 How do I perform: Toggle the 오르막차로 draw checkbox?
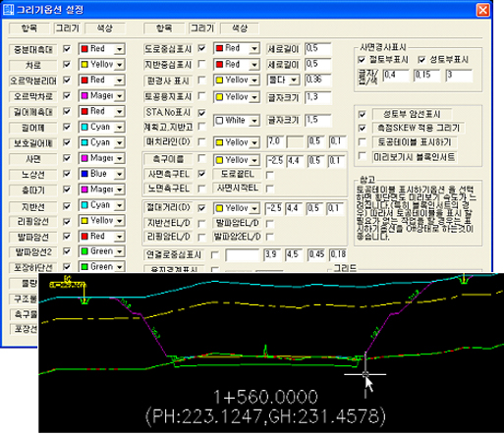pyautogui.click(x=67, y=95)
